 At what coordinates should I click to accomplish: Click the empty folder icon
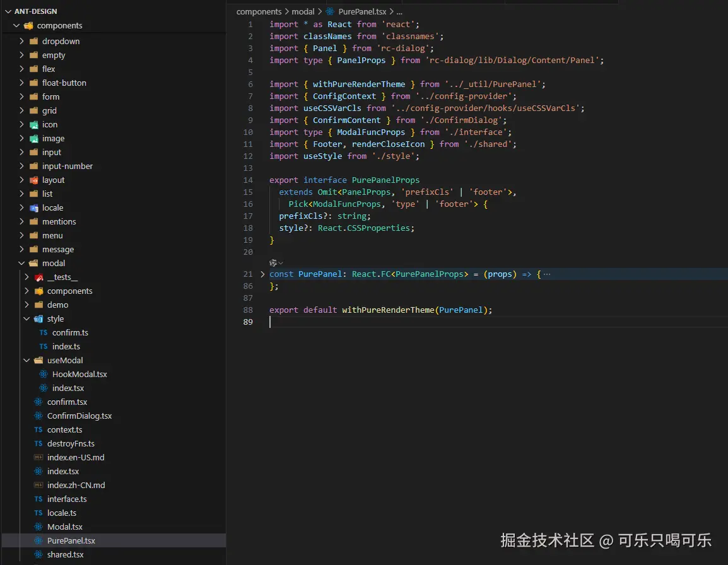coord(34,55)
